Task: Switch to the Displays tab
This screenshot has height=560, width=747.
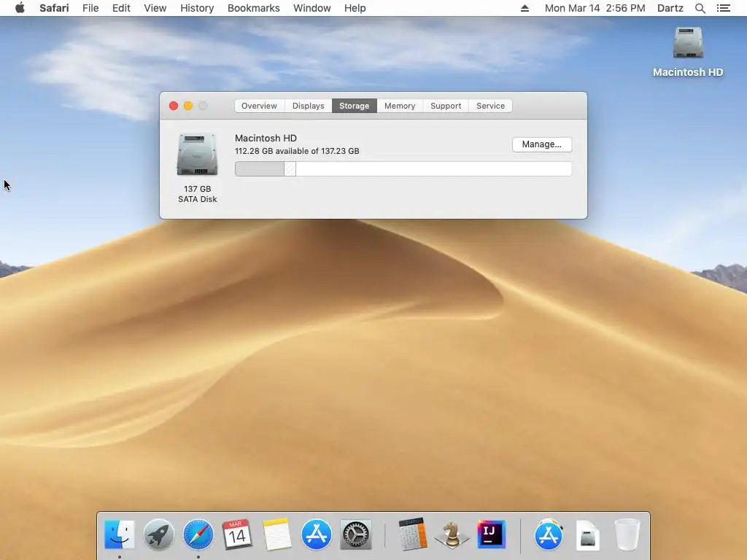Action: [309, 106]
